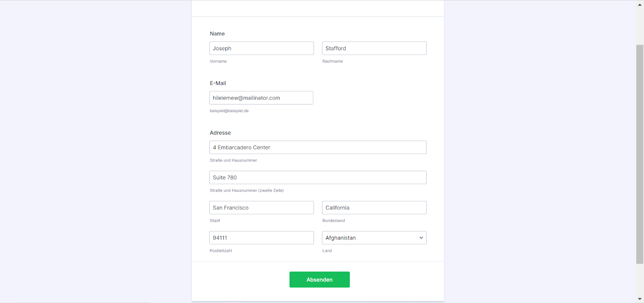Click the street address field "4 Embarcadero Center"
Viewport: 644px width, 303px height.
coord(318,147)
